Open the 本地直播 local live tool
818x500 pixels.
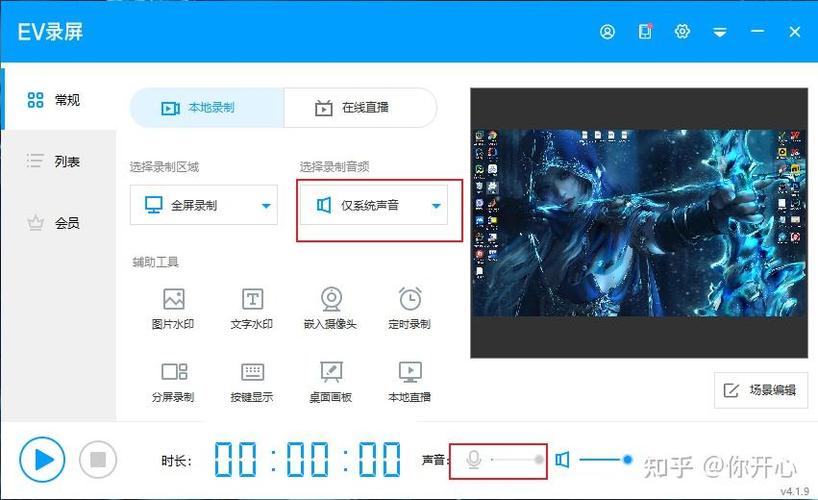coord(410,382)
